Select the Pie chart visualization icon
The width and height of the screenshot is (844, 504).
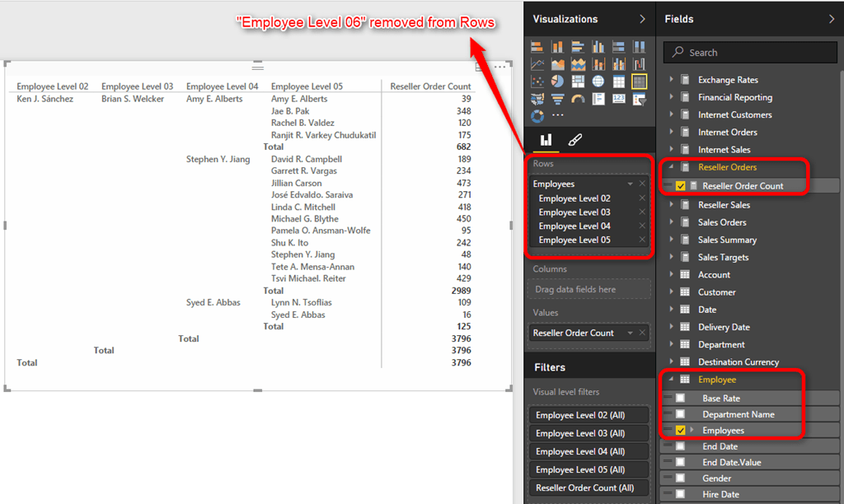[x=557, y=81]
